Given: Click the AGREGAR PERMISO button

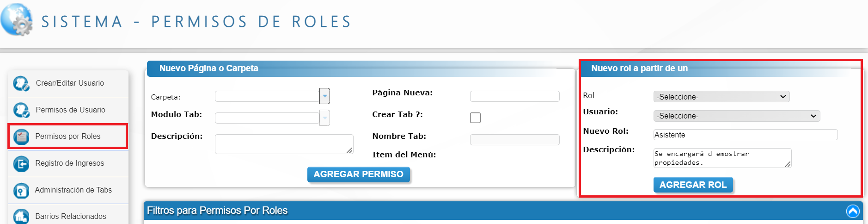Looking at the screenshot, I should pyautogui.click(x=359, y=174).
